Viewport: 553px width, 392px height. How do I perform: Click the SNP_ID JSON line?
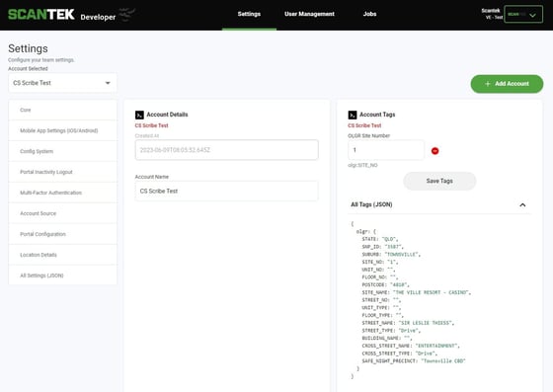tap(383, 247)
